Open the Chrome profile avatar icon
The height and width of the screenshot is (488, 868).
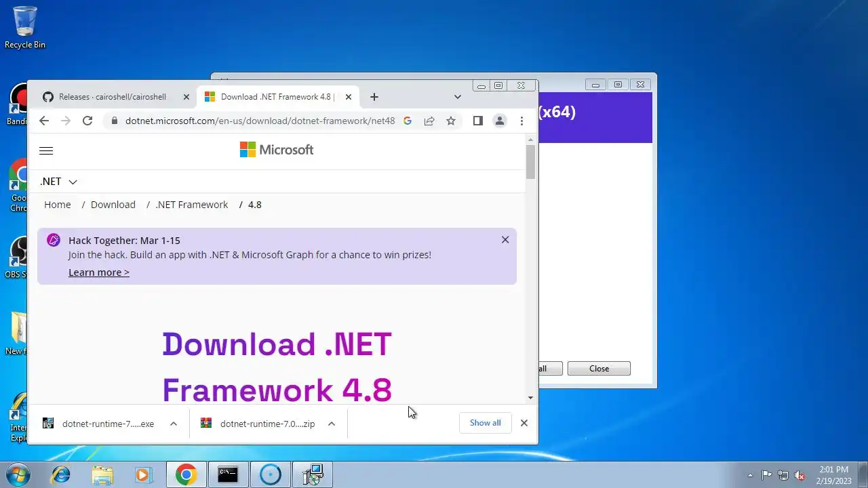point(500,121)
